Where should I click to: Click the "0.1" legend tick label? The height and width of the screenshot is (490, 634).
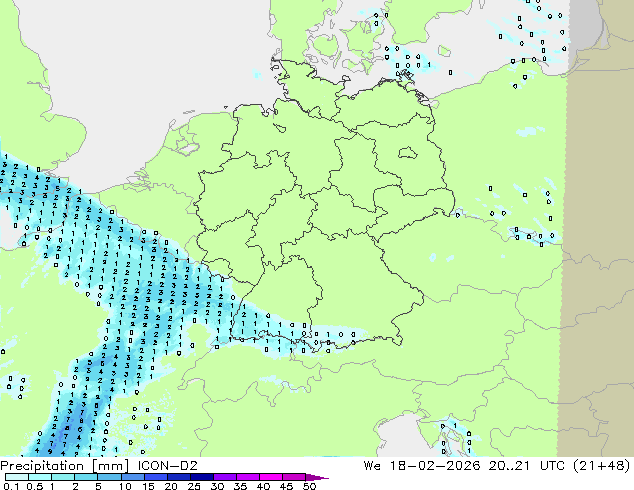[10, 486]
